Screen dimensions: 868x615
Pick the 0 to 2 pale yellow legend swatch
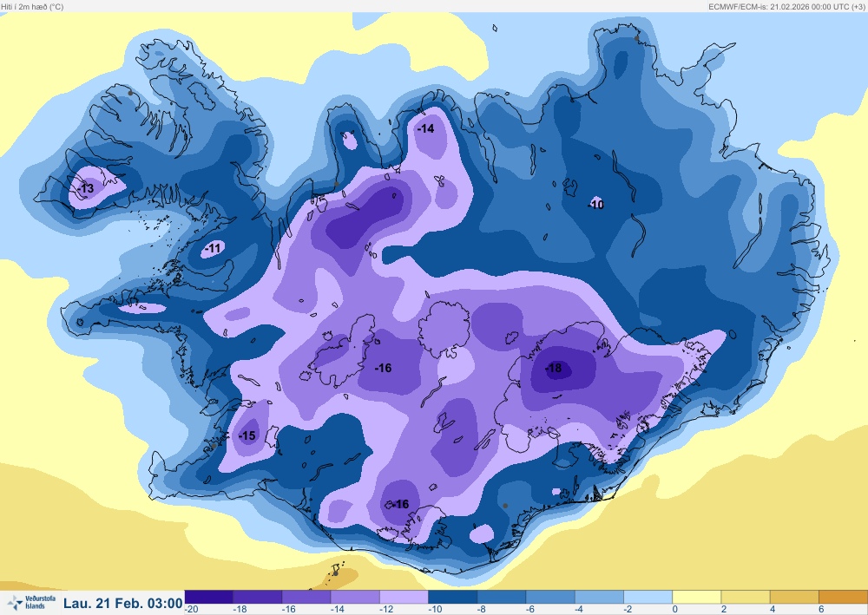coord(697,597)
